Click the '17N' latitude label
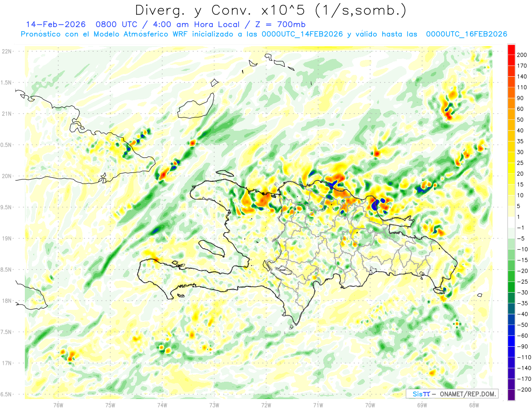532x411 pixels. 7,363
